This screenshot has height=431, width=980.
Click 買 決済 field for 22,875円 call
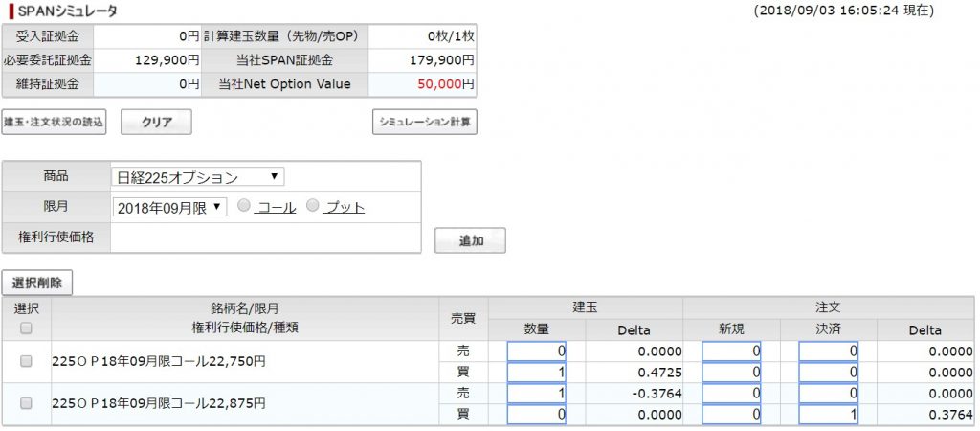828,415
